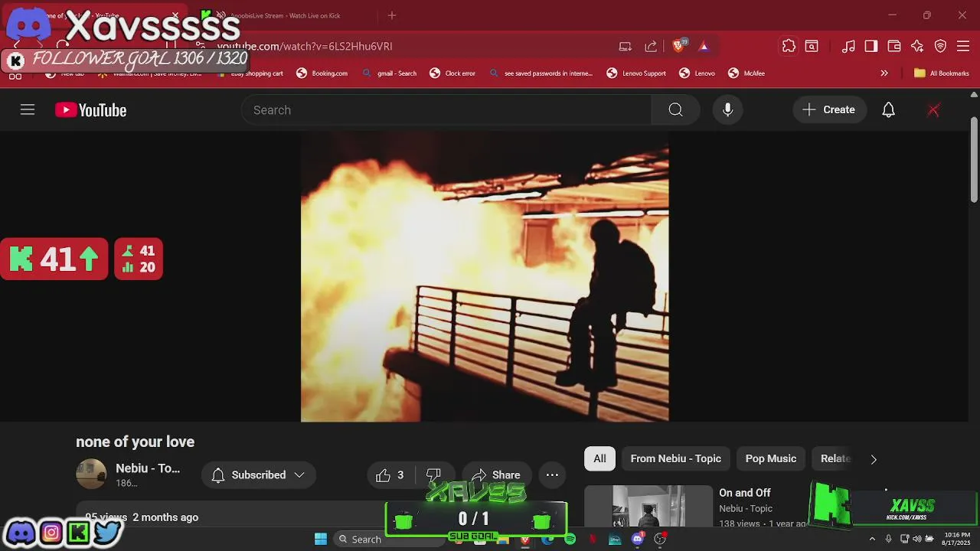Open Microsoft Edge from the taskbar
Viewport: 980px width, 551px height.
[x=547, y=540]
